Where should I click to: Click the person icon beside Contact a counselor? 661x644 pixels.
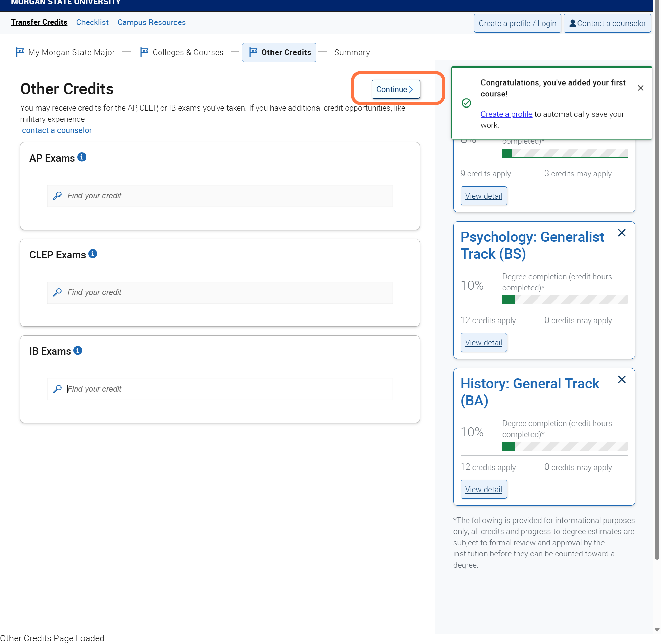tap(573, 23)
